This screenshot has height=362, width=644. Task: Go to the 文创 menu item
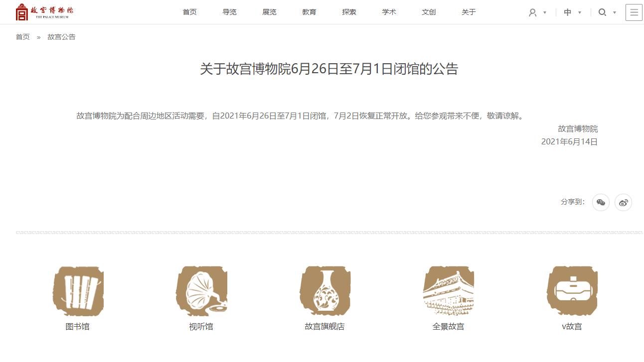tap(429, 12)
